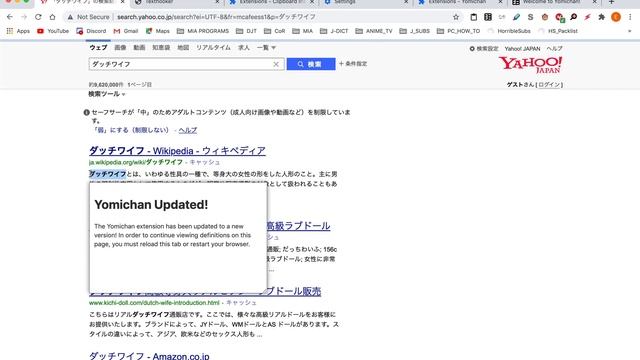Image resolution: width=640 pixels, height=360 pixels.
Task: Switch to the texthooker browser tab
Action: pos(176,2)
